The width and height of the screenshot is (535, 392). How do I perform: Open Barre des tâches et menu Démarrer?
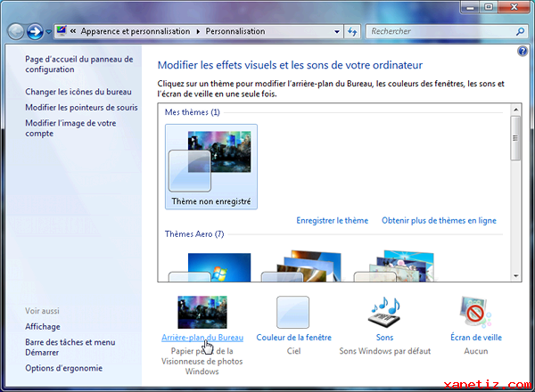(70, 347)
